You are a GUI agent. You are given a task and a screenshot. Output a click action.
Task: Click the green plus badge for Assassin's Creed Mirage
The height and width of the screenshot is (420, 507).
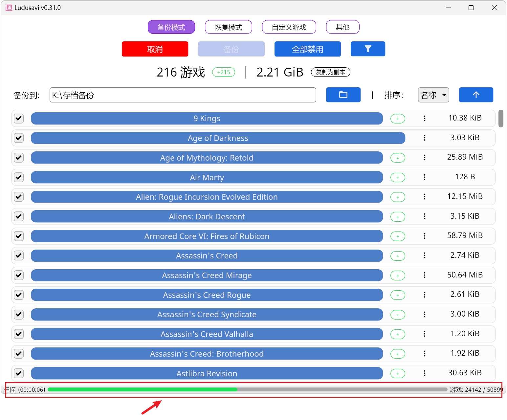(x=398, y=276)
